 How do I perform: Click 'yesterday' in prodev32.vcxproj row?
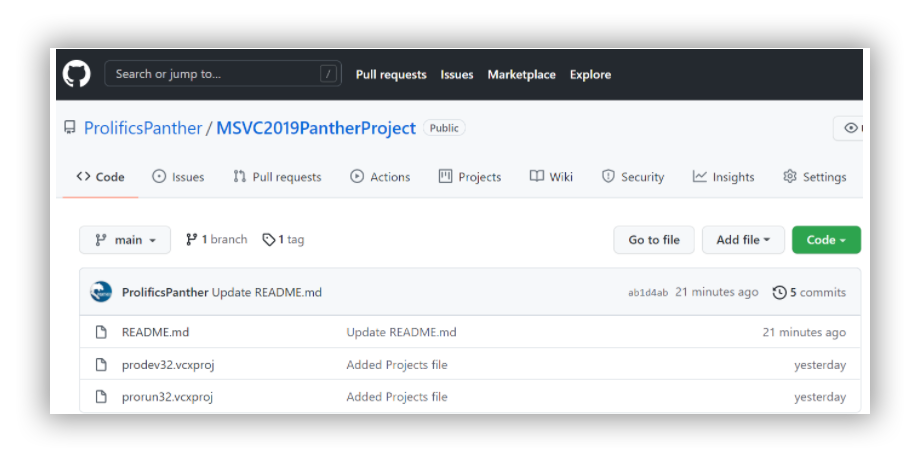pyautogui.click(x=820, y=365)
